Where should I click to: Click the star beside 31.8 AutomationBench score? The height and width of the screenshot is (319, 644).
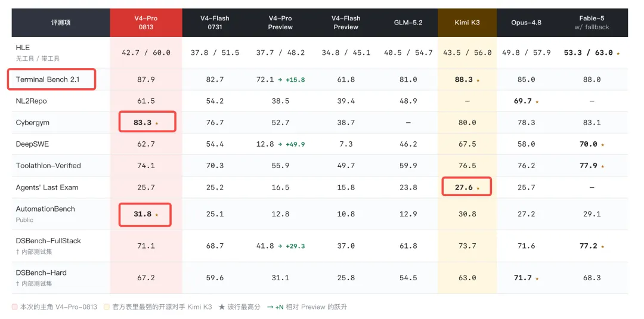click(156, 215)
